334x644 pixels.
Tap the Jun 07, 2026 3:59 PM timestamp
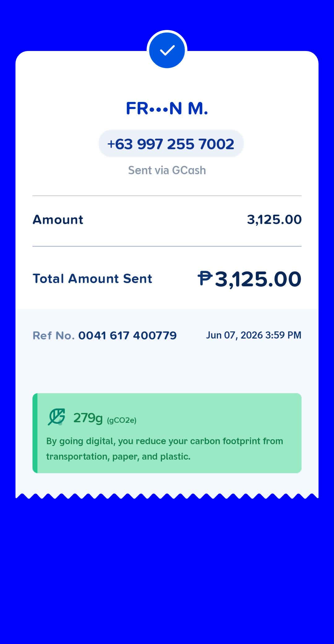(x=254, y=335)
